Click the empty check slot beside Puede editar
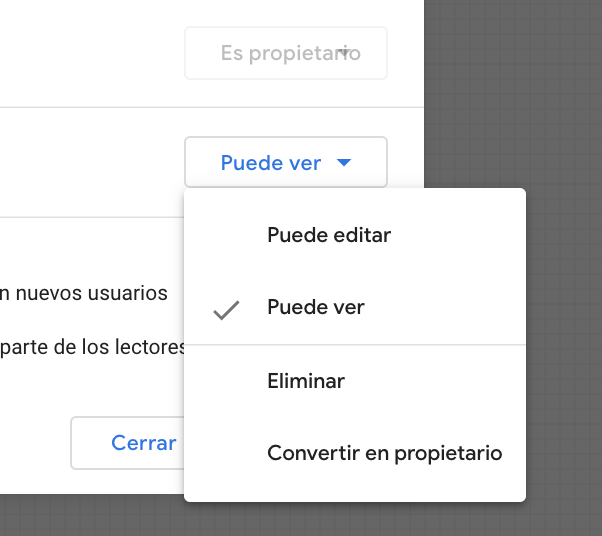The width and height of the screenshot is (602, 536). coord(227,236)
